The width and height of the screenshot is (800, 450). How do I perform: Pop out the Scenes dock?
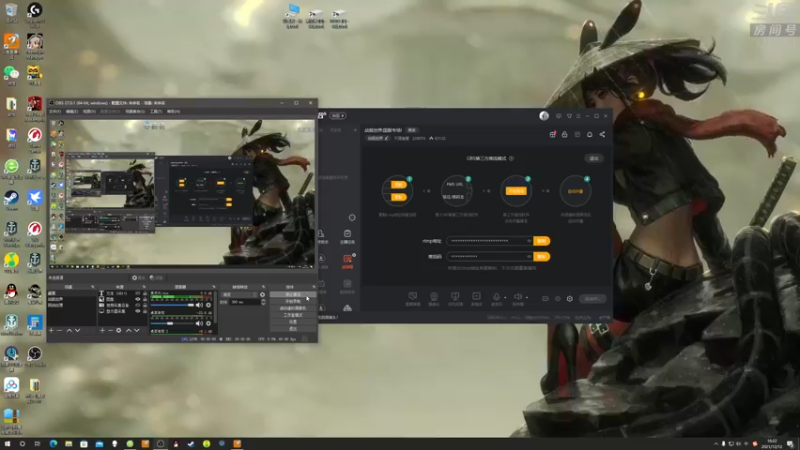pyautogui.click(x=92, y=287)
